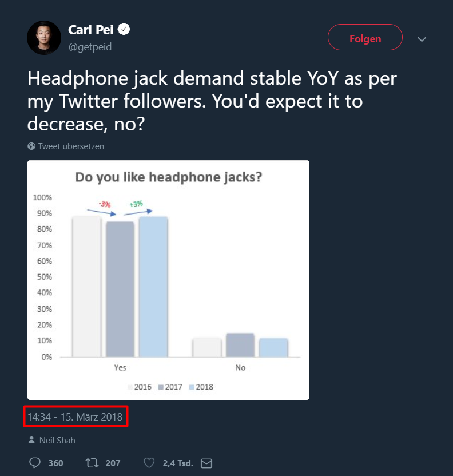Click the person icon before Neil Shah
453x476 pixels.
click(31, 441)
